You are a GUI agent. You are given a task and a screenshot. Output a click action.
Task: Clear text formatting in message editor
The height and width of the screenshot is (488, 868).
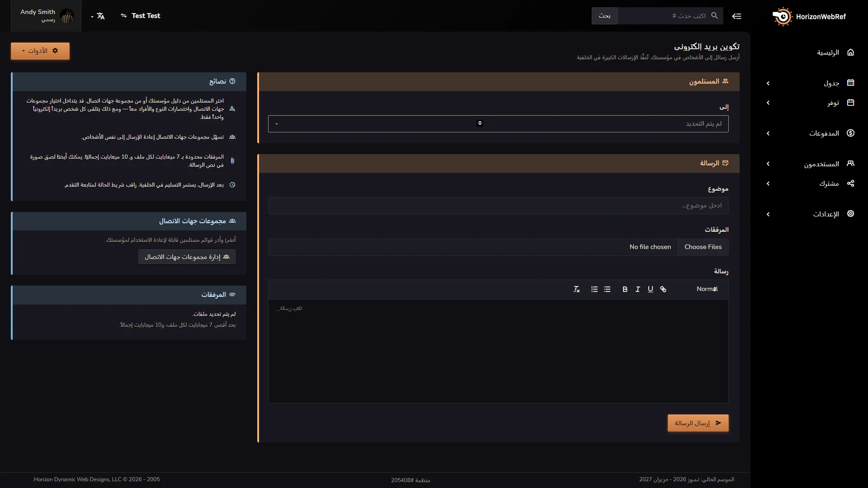pos(576,289)
